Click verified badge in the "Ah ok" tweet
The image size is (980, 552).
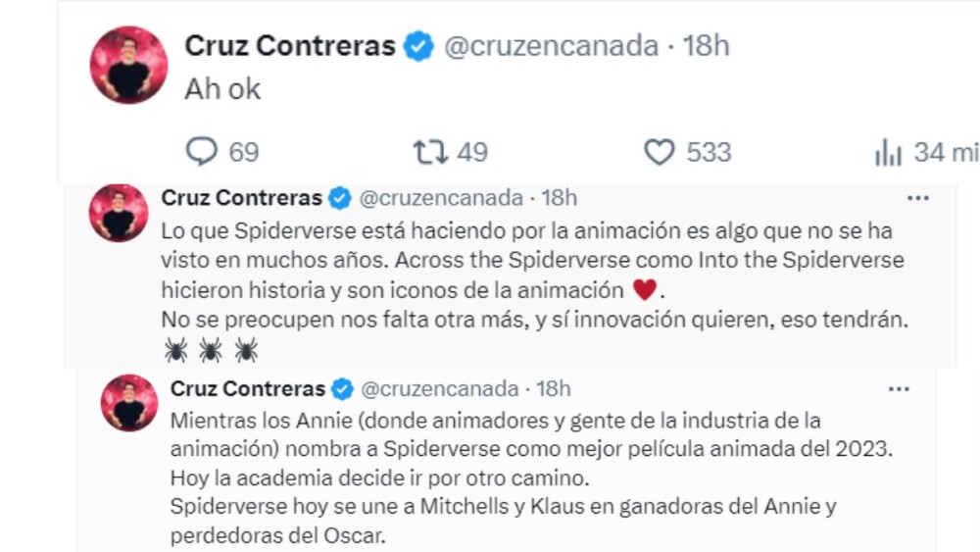(x=419, y=46)
